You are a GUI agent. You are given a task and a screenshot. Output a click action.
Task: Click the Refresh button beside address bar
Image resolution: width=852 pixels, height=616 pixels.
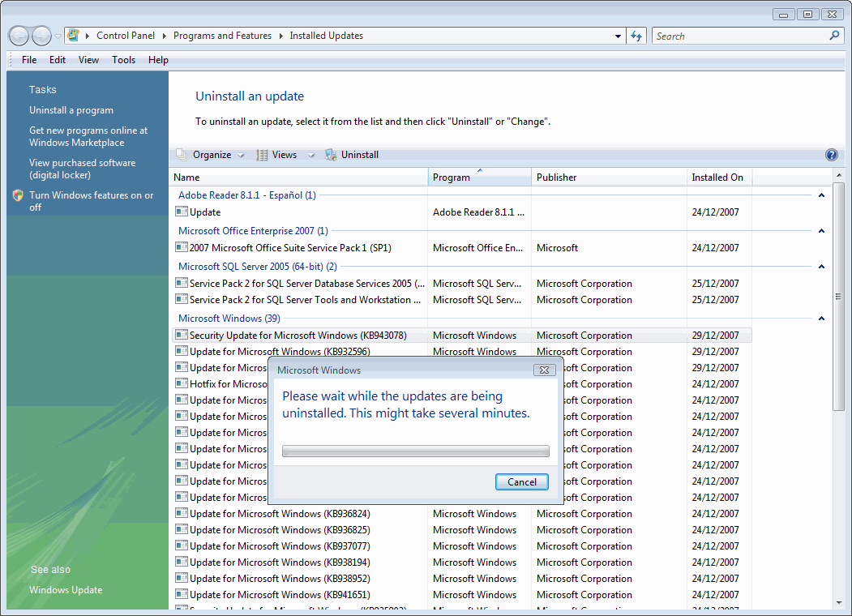coord(636,36)
